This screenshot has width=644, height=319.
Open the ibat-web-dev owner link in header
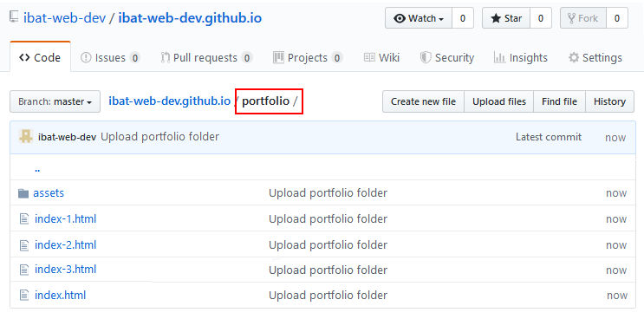[x=64, y=18]
